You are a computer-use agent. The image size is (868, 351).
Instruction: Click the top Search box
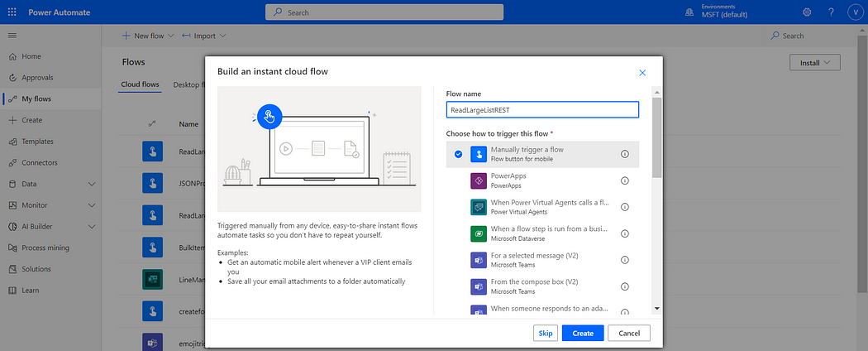pos(384,12)
